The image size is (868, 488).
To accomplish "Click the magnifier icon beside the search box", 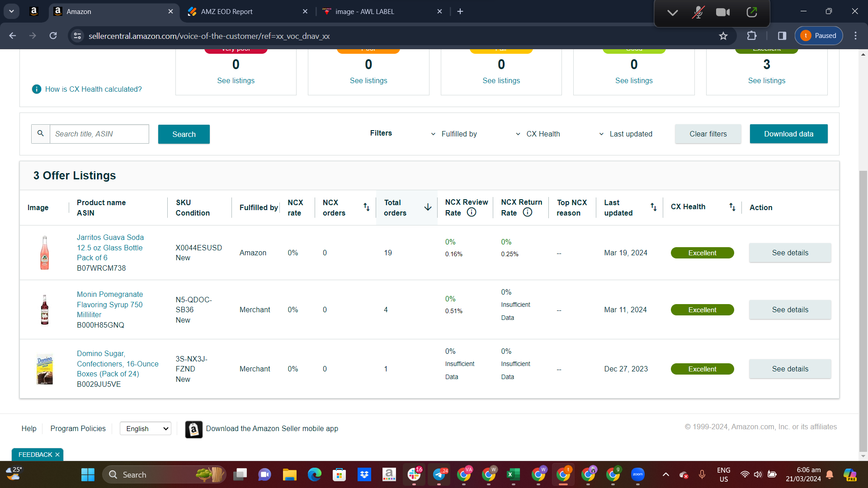I will [x=41, y=134].
